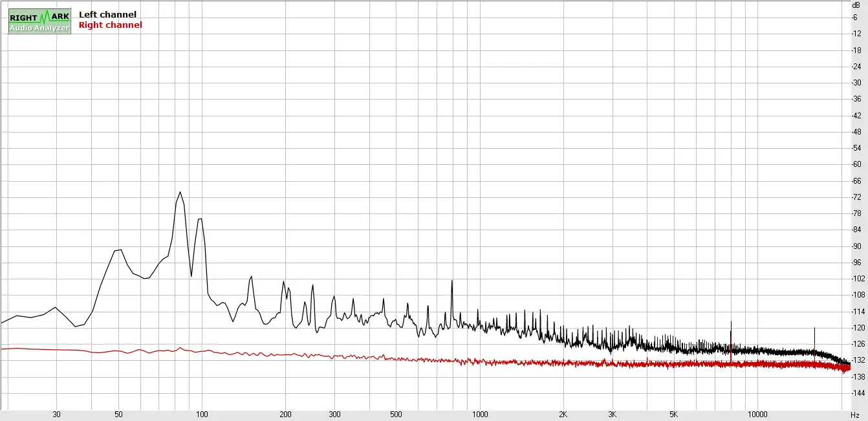Click the 2K frequency axis label
Screen dimensions: 868x421
tap(563, 415)
